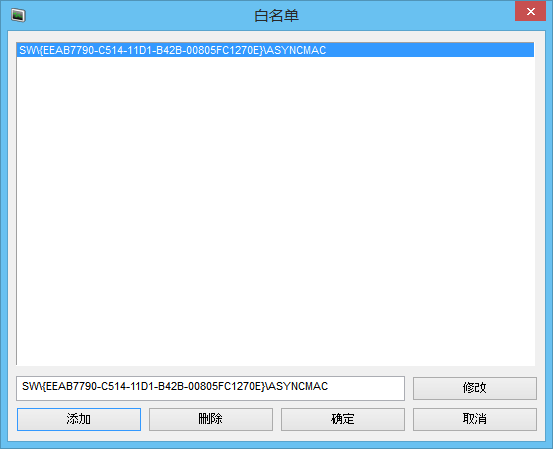Discard whitelist changes with 取消

coord(475,419)
